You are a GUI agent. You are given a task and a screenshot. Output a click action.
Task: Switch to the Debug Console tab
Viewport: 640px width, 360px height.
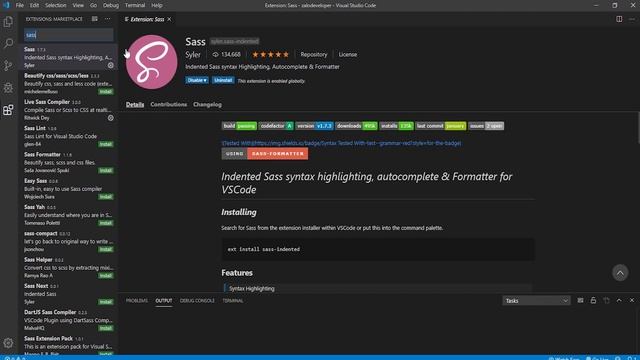click(x=197, y=300)
